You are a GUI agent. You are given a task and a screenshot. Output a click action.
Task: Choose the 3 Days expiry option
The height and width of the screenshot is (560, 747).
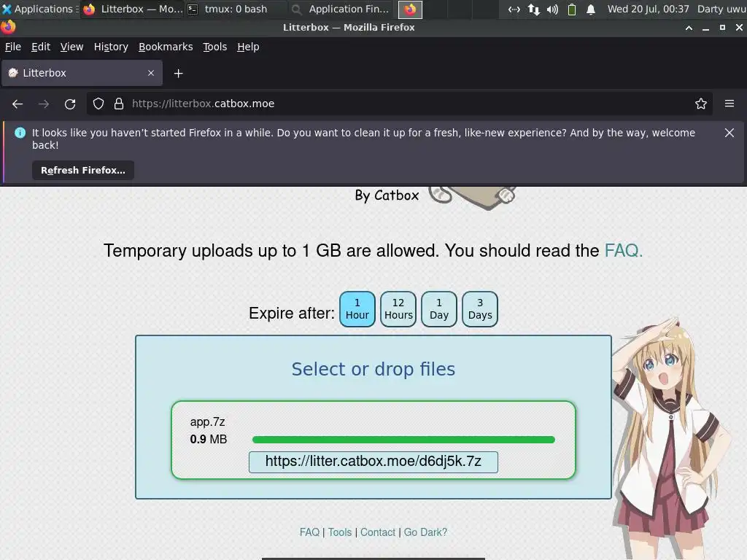(480, 309)
